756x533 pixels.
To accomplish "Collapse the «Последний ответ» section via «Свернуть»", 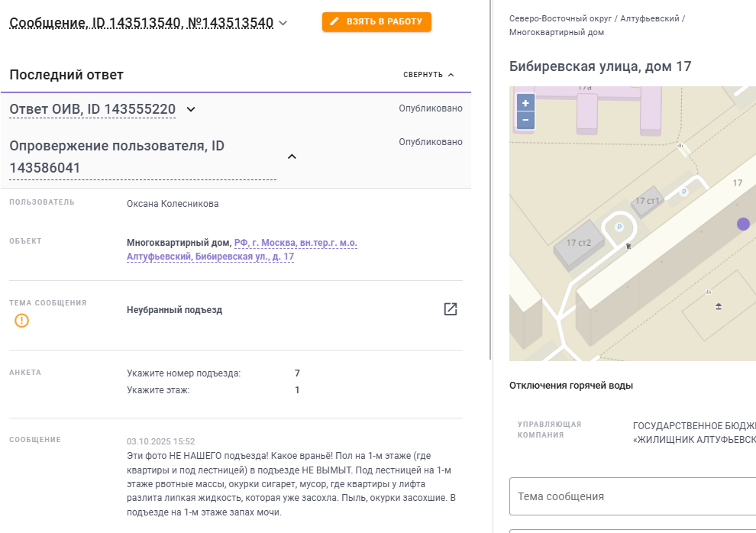I will click(x=428, y=75).
